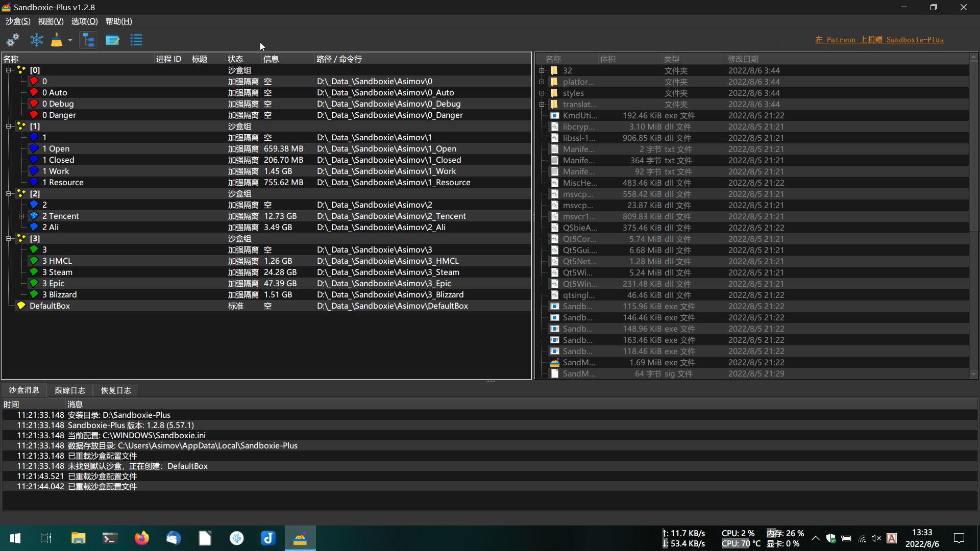Open the 恢复日志 tab
Viewport: 980px width, 551px height.
pos(116,390)
